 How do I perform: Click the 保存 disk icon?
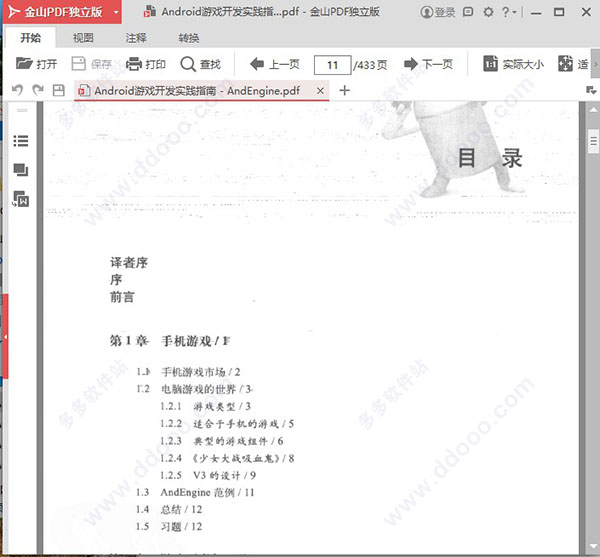click(x=78, y=64)
